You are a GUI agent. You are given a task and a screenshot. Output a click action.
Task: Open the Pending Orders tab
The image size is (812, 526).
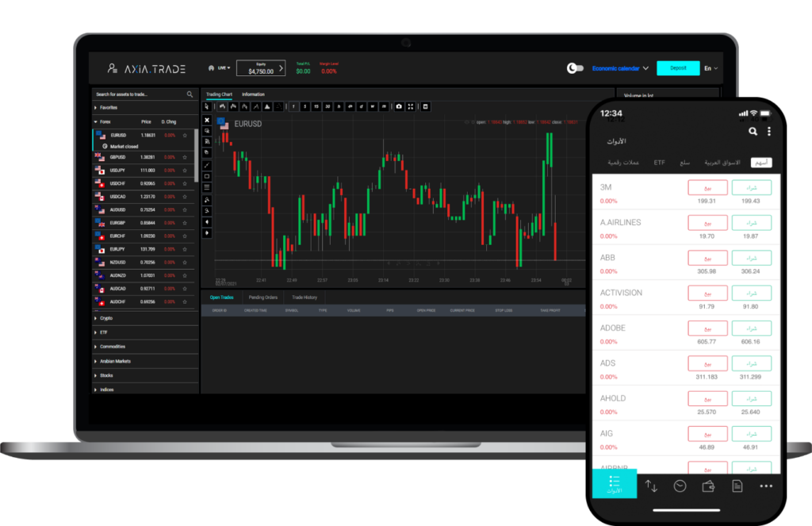pos(263,298)
